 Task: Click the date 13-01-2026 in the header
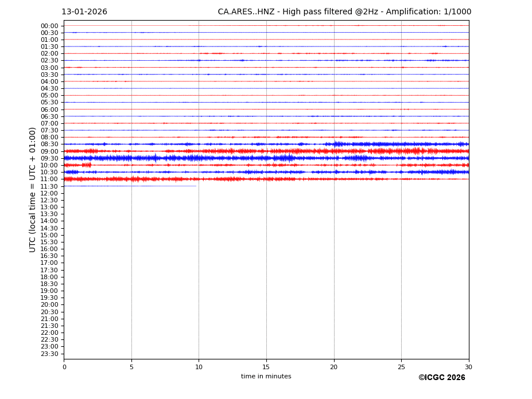click(x=84, y=12)
